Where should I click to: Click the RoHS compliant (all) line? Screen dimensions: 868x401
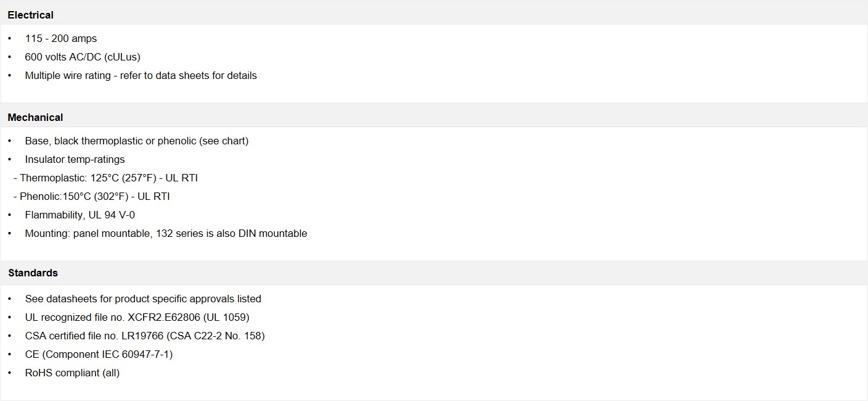point(73,373)
